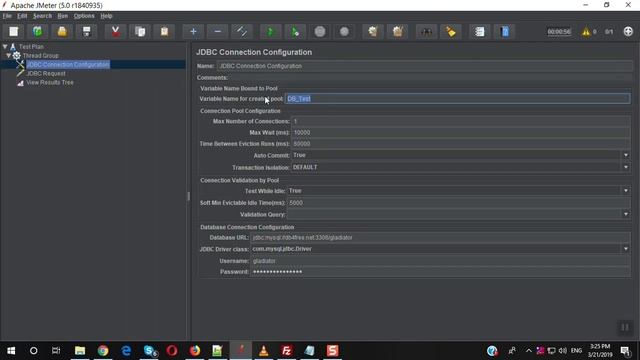Open the Run menu
Image resolution: width=640 pixels, height=360 pixels.
[62, 16]
